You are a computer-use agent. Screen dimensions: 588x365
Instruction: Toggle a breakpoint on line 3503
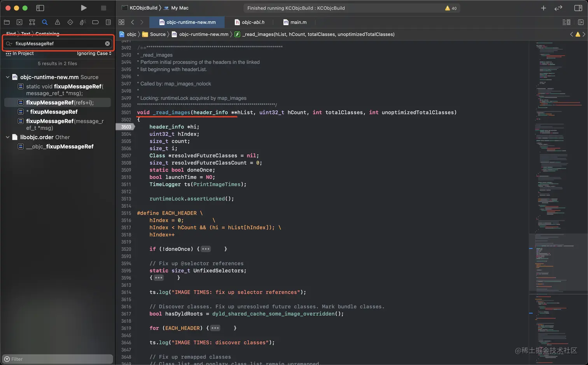pos(126,127)
